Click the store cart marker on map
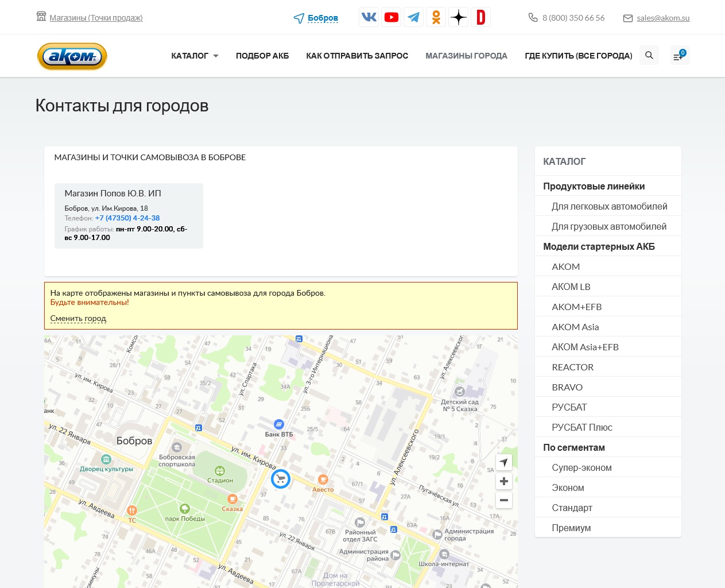 (281, 479)
